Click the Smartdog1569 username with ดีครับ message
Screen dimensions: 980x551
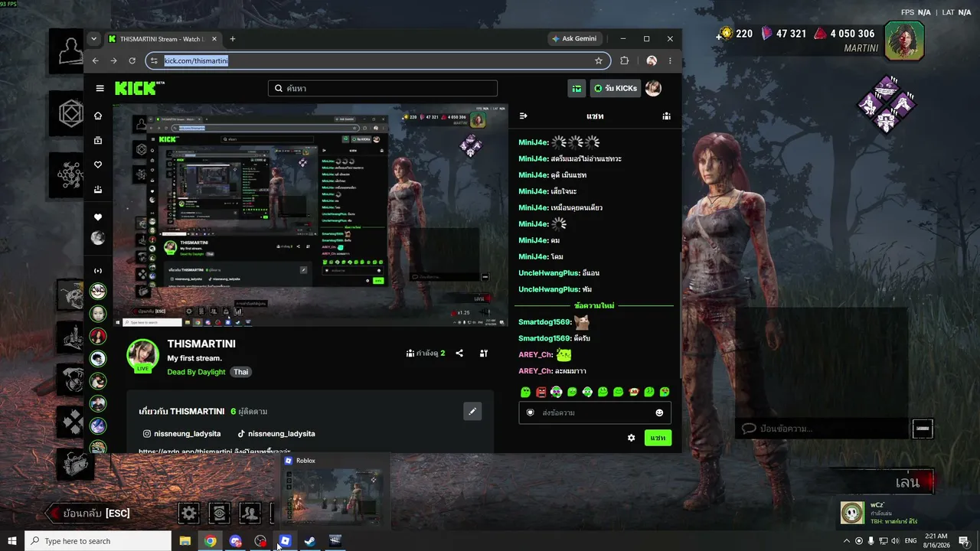pyautogui.click(x=544, y=338)
